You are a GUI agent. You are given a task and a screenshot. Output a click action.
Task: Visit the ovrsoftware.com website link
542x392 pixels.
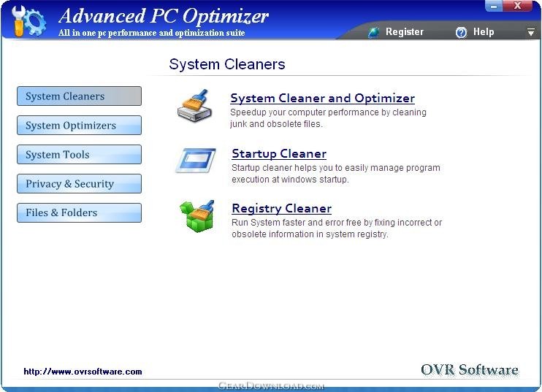pyautogui.click(x=83, y=372)
